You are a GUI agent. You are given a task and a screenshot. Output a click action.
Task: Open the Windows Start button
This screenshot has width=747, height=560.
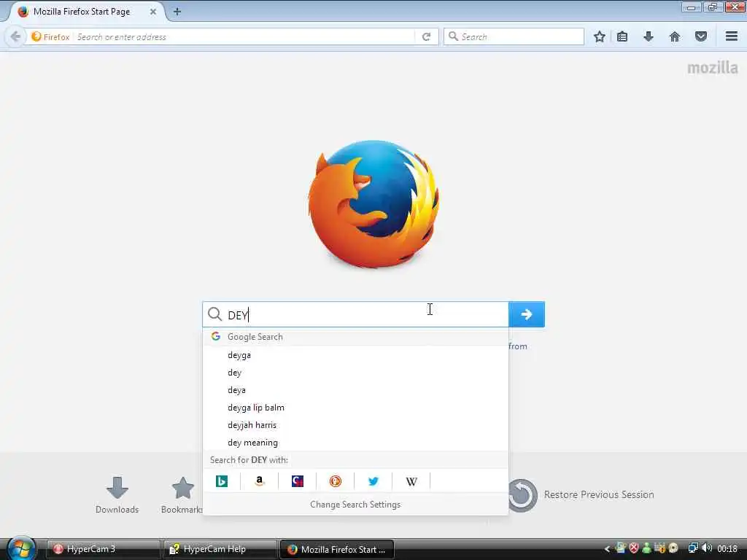tap(20, 548)
